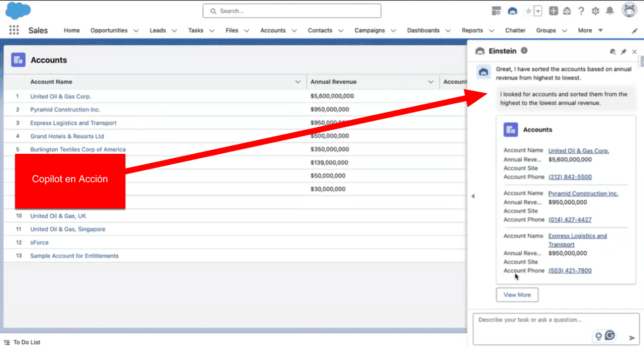Viewport: 644px width, 348px height.
Task: Open the favorites list dropdown arrow
Action: click(538, 11)
